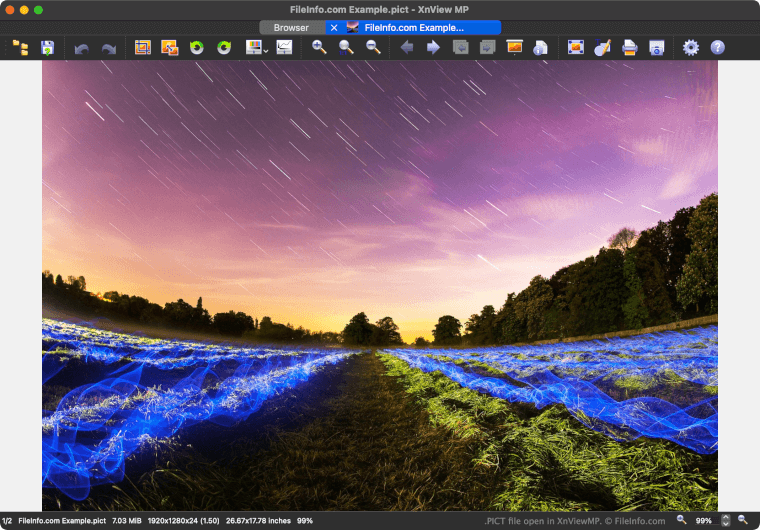The image size is (760, 530).
Task: Click the Crop tool icon
Action: [x=142, y=47]
